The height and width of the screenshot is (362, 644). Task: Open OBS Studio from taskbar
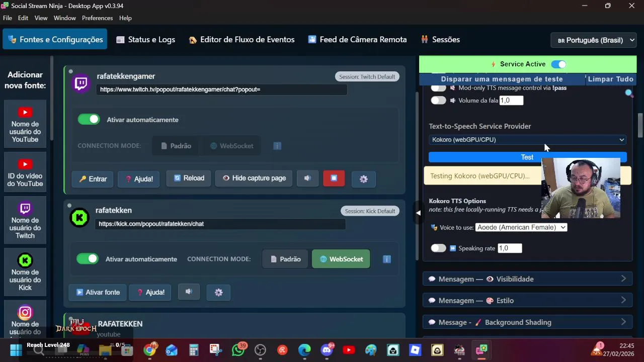pyautogui.click(x=260, y=350)
